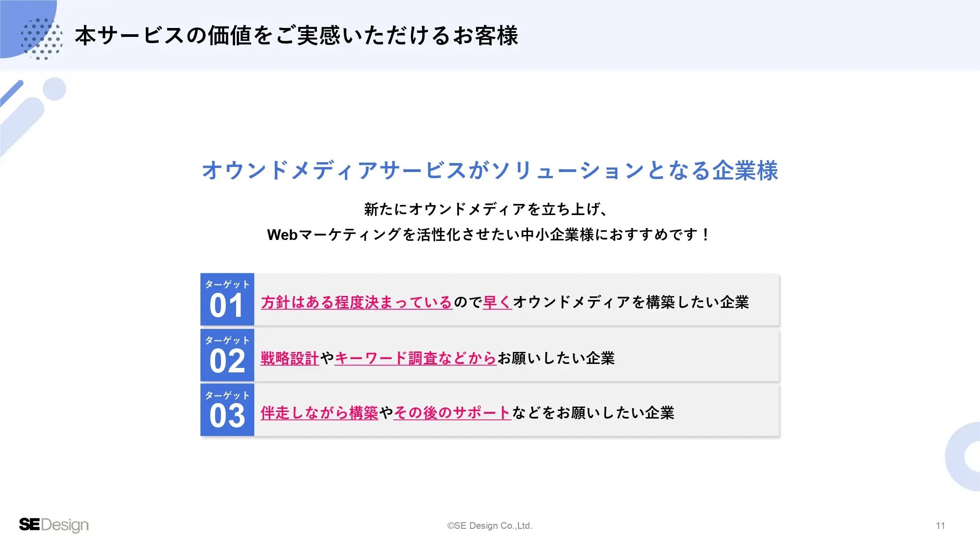Select the slide title 本サービスの価値をご実感いただけるお客様
Viewport: 980px width, 551px height.
click(296, 36)
